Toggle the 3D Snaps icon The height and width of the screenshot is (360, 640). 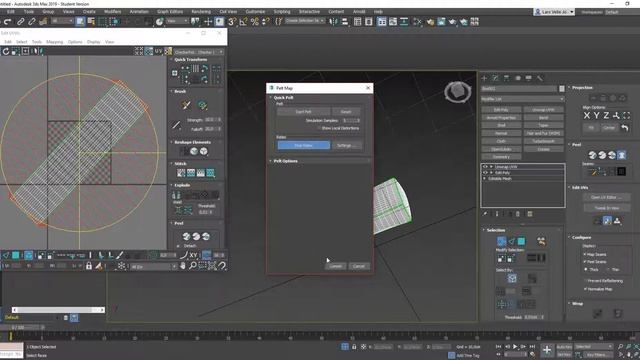pos(232,22)
